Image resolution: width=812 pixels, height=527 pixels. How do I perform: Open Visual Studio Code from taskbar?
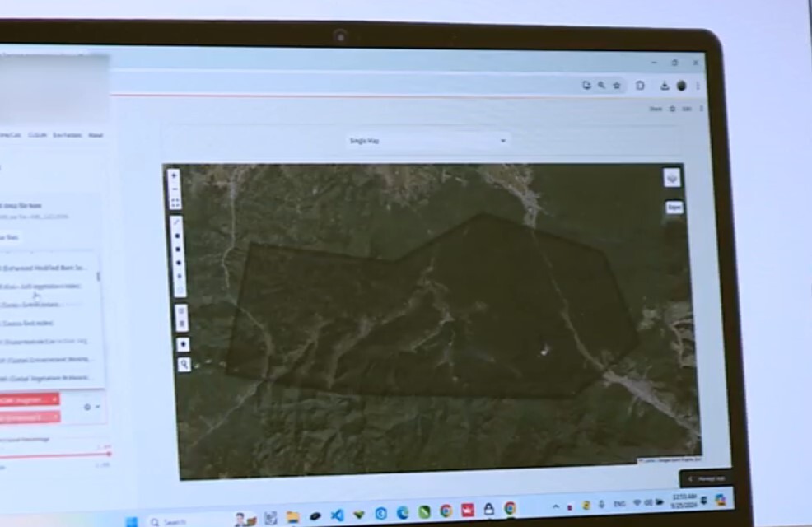tap(337, 515)
